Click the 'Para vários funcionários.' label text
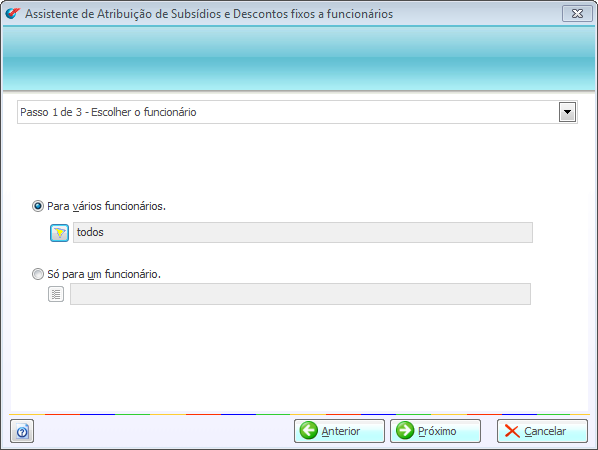Image resolution: width=598 pixels, height=450 pixels. pos(106,206)
